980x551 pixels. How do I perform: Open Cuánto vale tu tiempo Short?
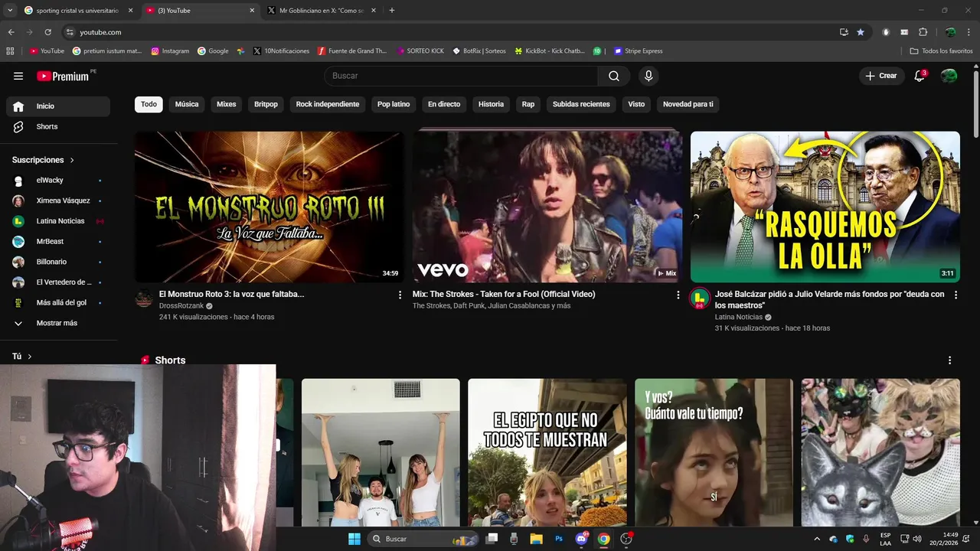pyautogui.click(x=714, y=452)
